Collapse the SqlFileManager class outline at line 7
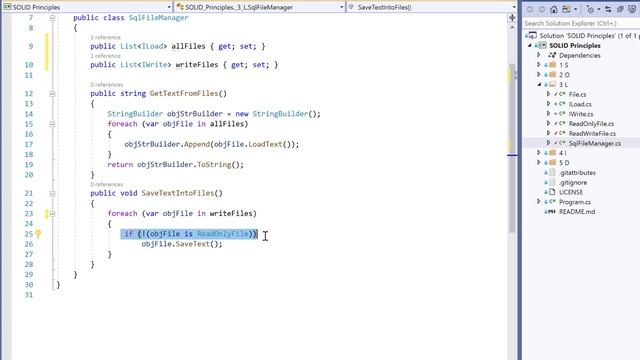640x360 pixels. (52, 18)
